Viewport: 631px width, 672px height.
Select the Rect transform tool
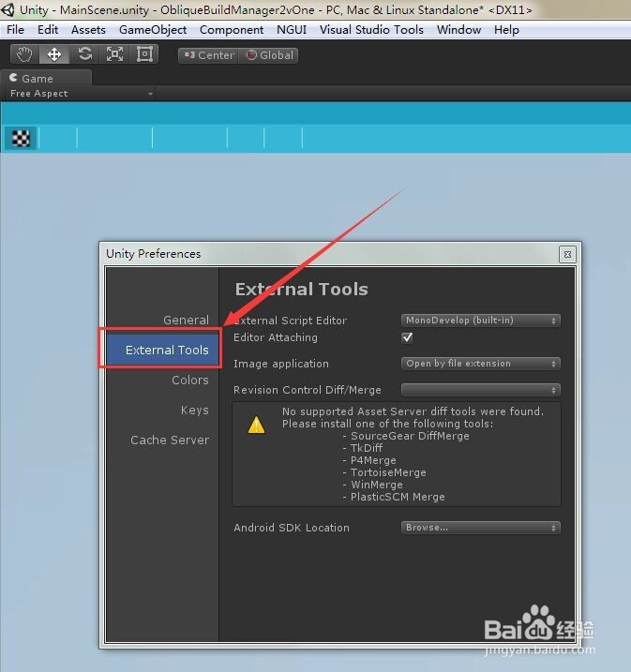pyautogui.click(x=144, y=54)
